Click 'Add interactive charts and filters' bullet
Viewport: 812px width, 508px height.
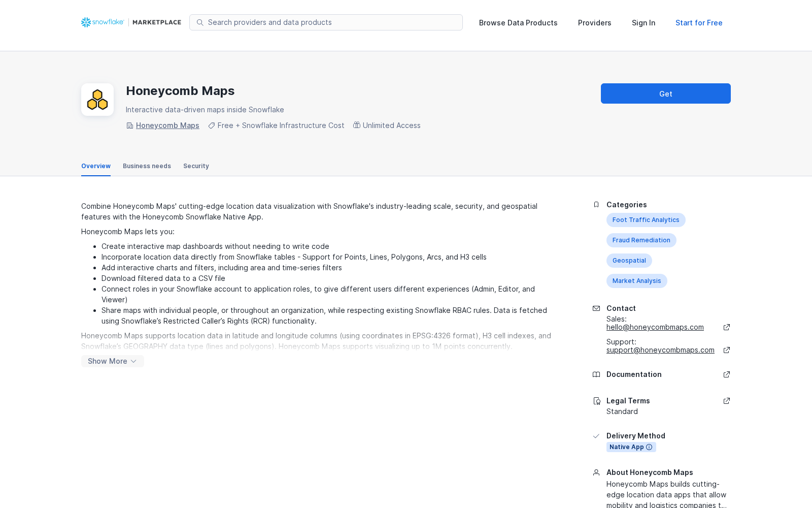222,268
